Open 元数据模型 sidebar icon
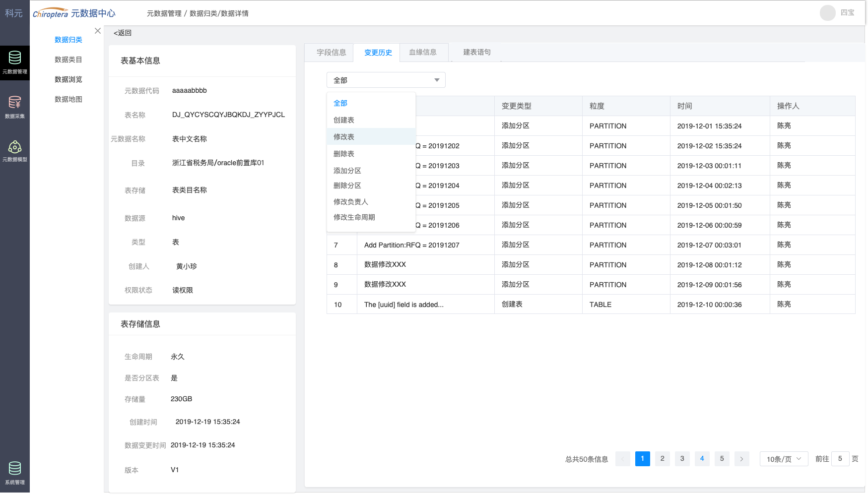 tap(15, 151)
